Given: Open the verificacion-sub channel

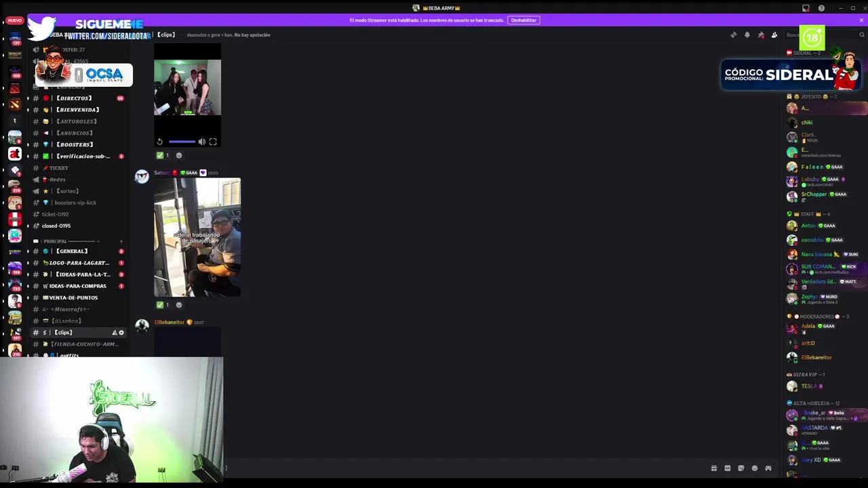Looking at the screenshot, I should 79,157.
